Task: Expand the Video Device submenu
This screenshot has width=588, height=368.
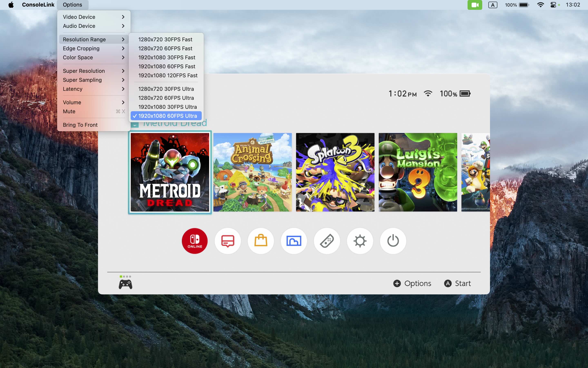Action: pos(94,17)
